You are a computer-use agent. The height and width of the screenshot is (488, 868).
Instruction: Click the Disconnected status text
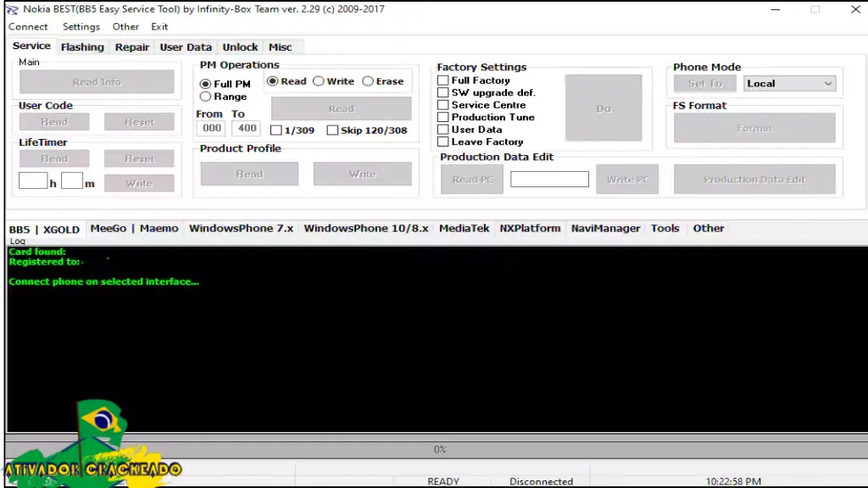[x=541, y=481]
